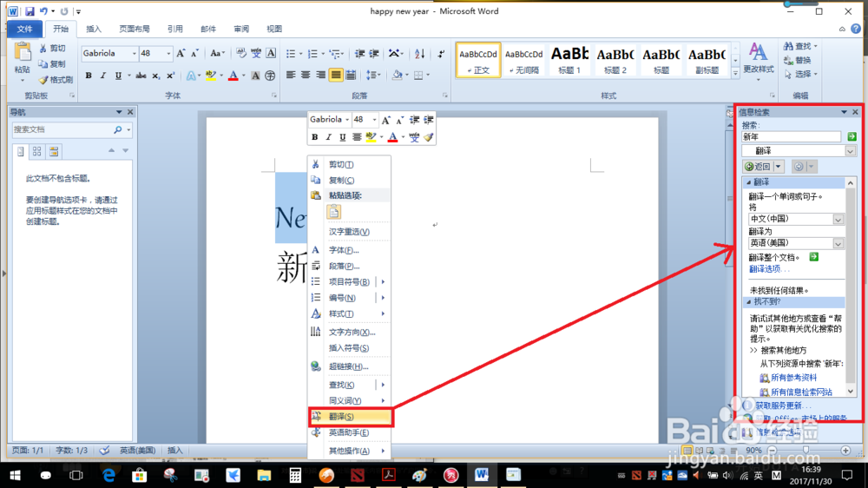
Task: Click the justify alignment icon
Action: (335, 75)
